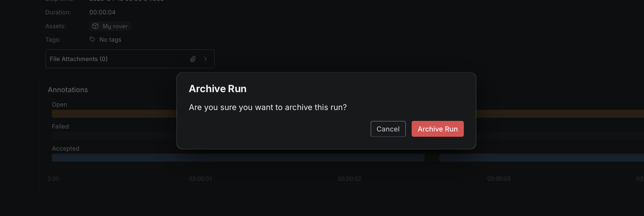Click the paperclip icon in File Attachments

pyautogui.click(x=193, y=59)
